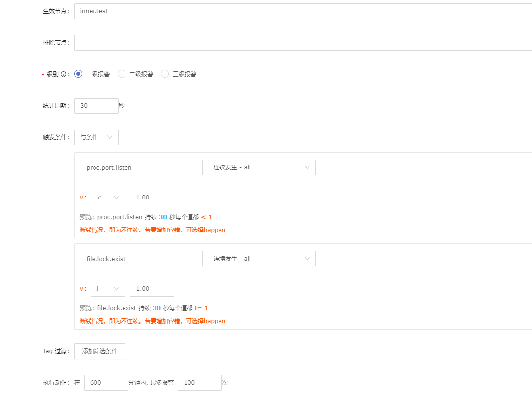Click the 触发条件 label
532x398 pixels.
pyautogui.click(x=56, y=137)
